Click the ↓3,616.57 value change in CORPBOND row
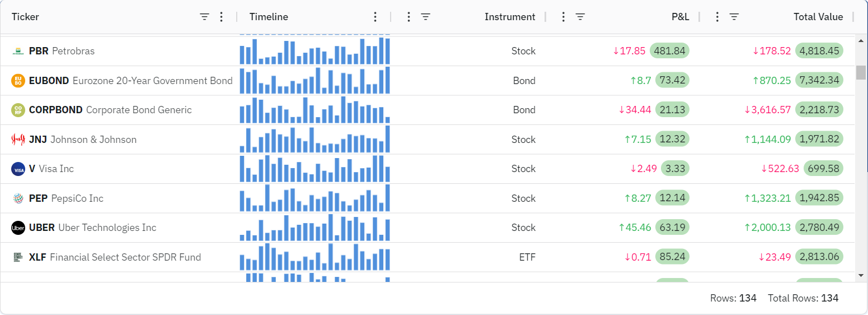Viewport: 868px width, 315px height. tap(767, 110)
